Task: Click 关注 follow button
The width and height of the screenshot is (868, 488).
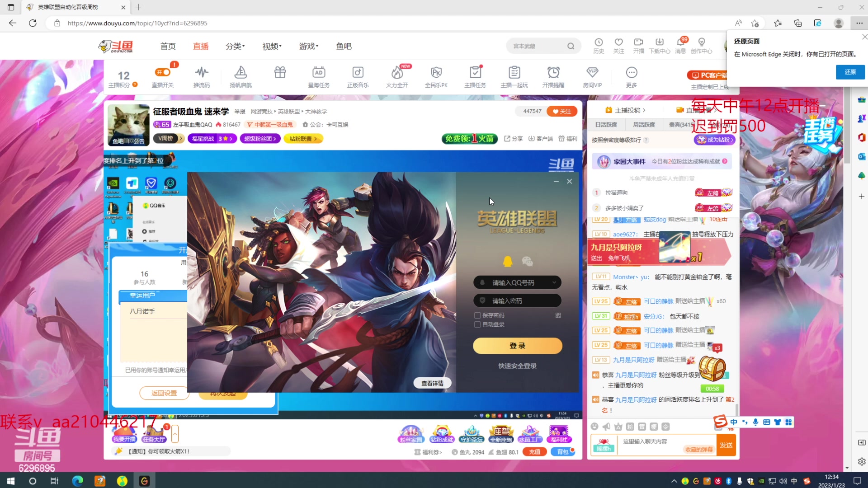Action: click(x=562, y=111)
